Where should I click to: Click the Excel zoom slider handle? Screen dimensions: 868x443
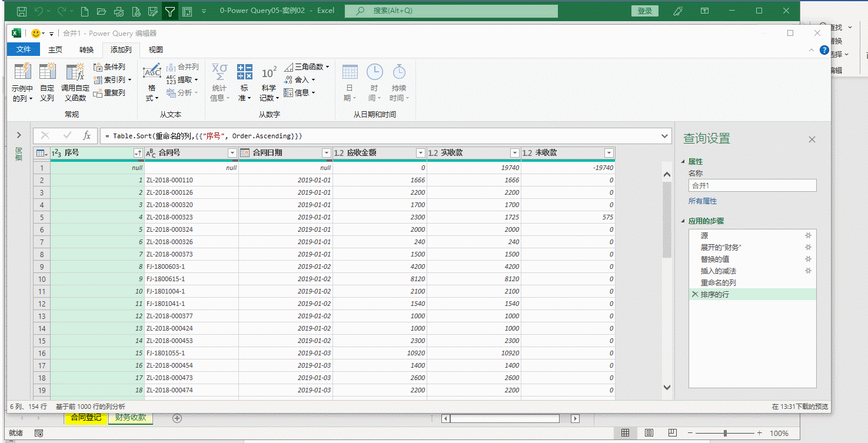725,433
